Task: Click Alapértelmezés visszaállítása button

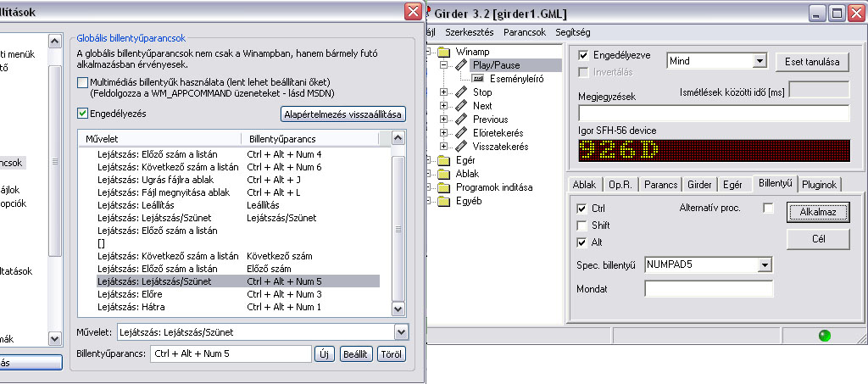Action: (343, 115)
